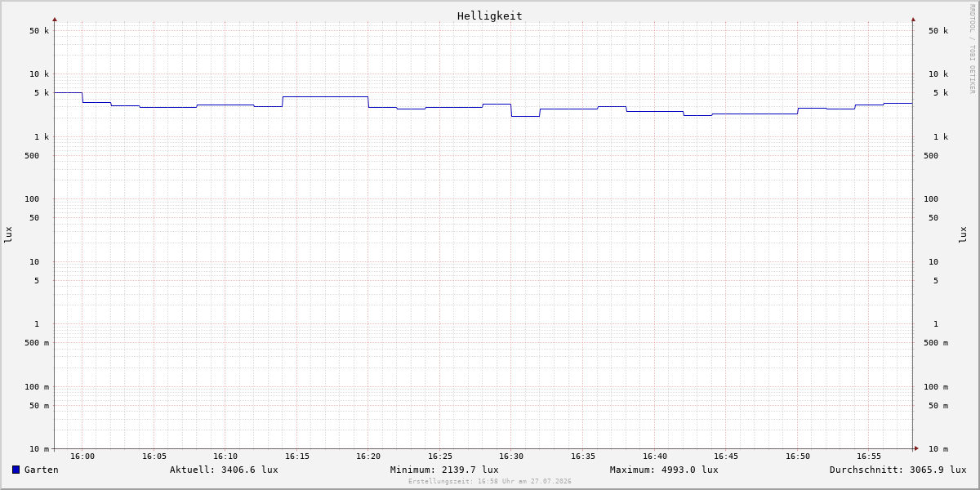Click the red arrow ending the time axis

916,448
